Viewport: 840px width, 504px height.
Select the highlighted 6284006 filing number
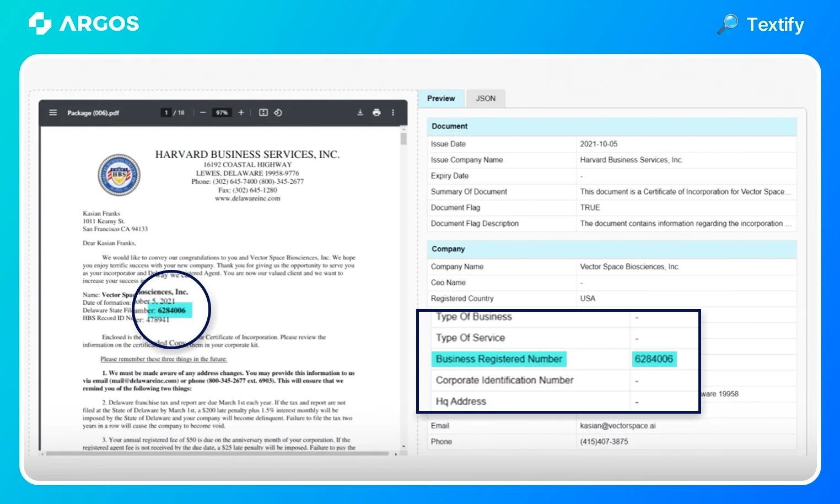coord(171,310)
